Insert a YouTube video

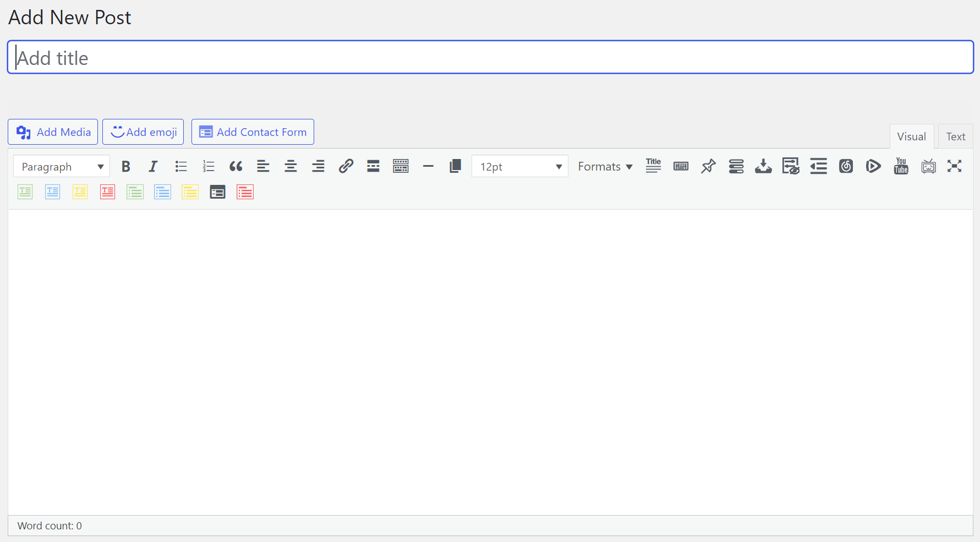[x=901, y=166]
